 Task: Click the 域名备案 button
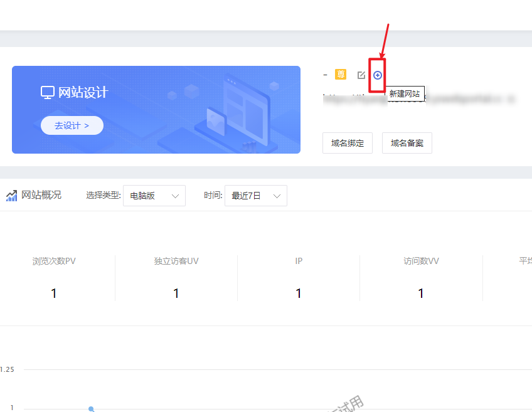tap(407, 143)
